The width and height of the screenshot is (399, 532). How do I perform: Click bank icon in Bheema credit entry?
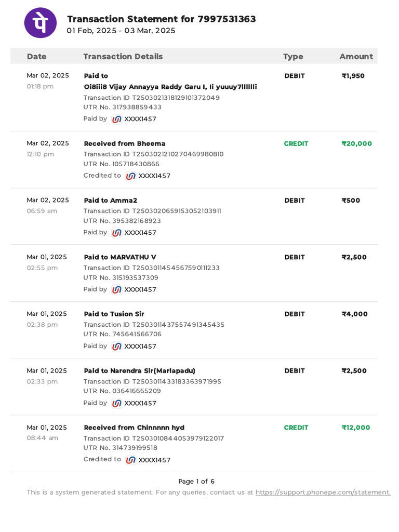pyautogui.click(x=131, y=176)
